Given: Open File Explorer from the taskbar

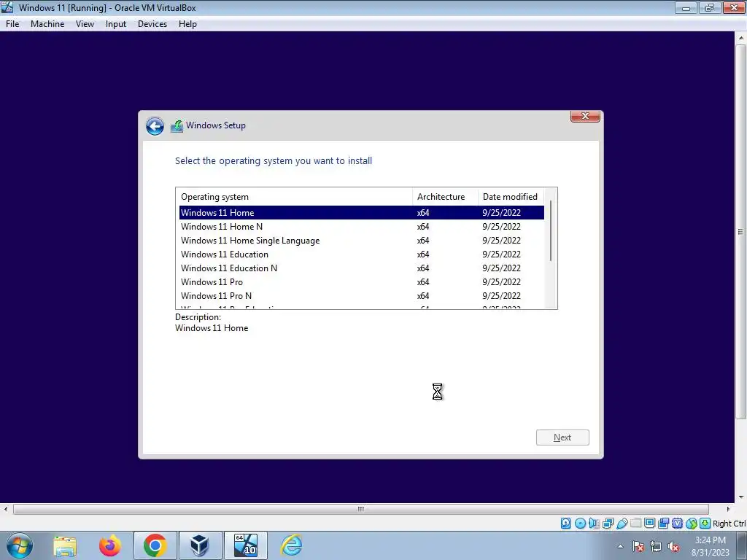Looking at the screenshot, I should tap(65, 545).
